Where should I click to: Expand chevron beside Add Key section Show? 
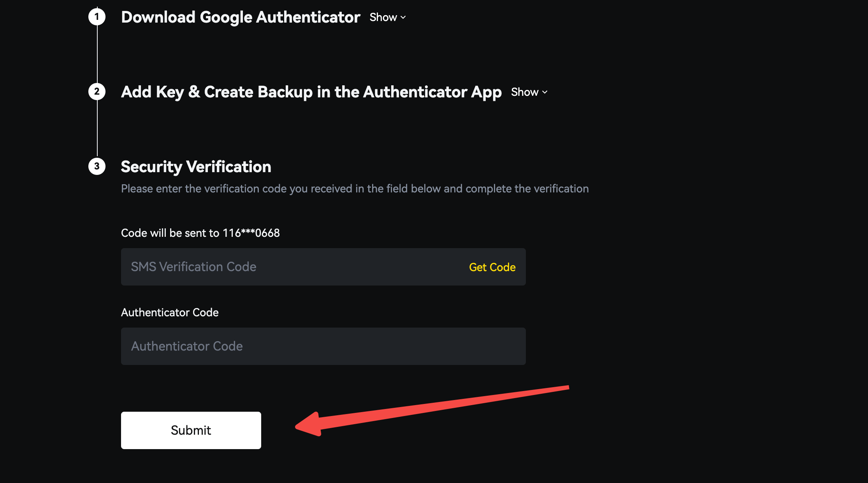(x=545, y=92)
